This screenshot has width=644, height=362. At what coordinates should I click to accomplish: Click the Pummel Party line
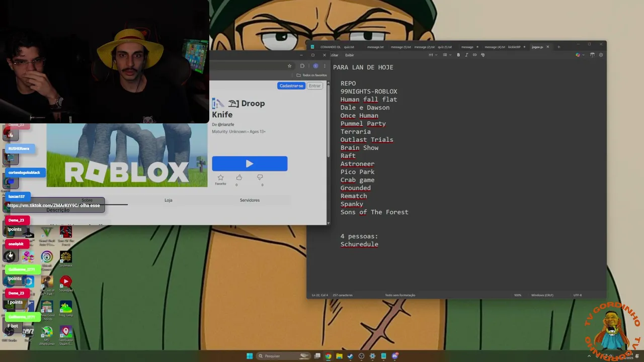click(x=363, y=124)
